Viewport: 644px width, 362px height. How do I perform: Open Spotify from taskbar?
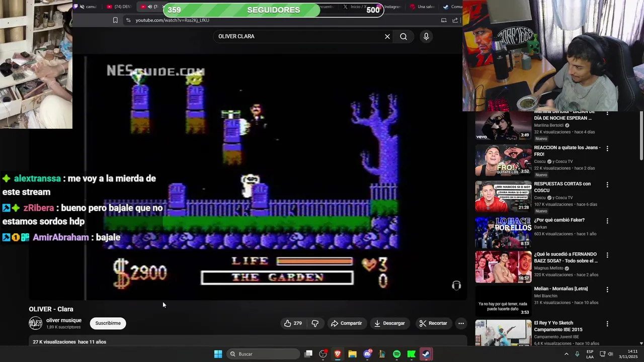(396, 354)
